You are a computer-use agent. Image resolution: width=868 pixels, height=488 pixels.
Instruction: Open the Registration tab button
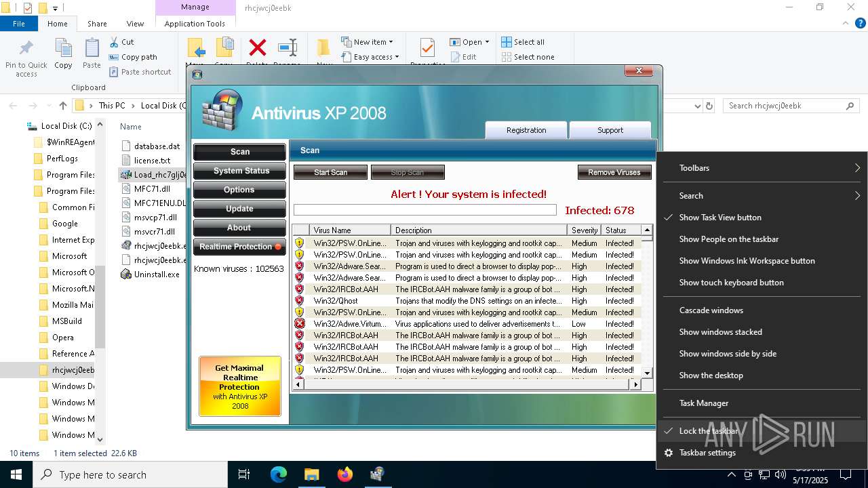(526, 130)
